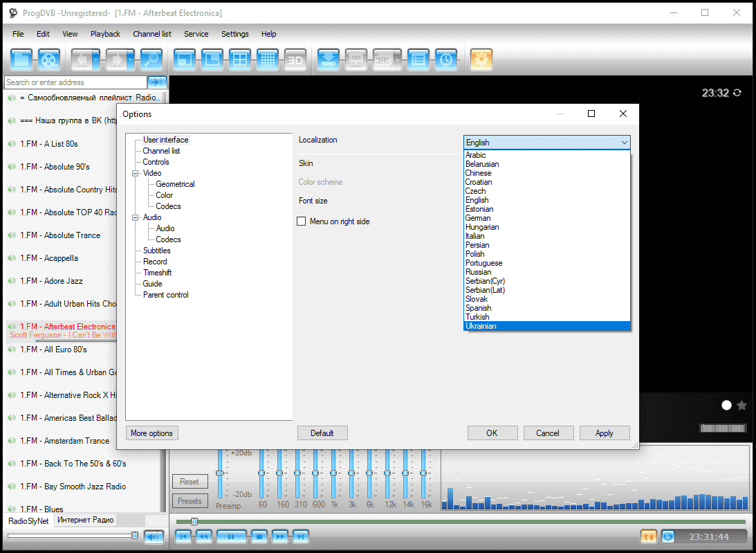Select Timeshift in the options tree
Viewport: 756px width, 553px height.
point(157,273)
